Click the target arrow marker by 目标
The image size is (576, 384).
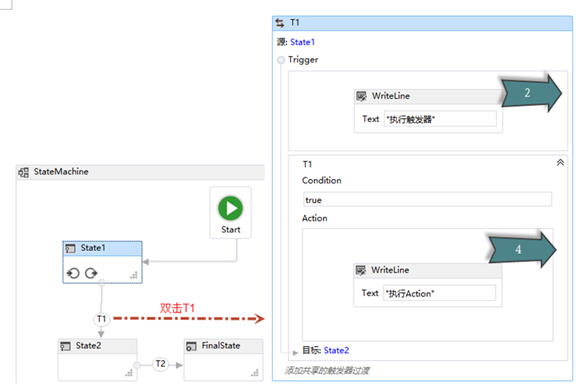tap(295, 353)
